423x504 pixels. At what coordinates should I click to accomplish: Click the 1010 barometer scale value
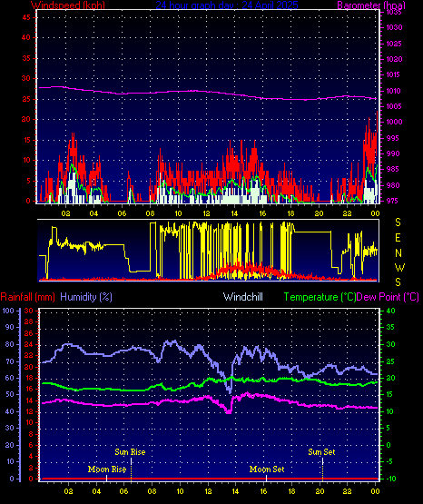pyautogui.click(x=394, y=91)
